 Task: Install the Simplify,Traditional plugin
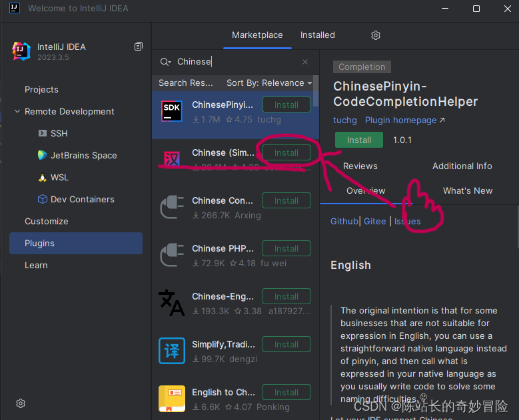(286, 345)
